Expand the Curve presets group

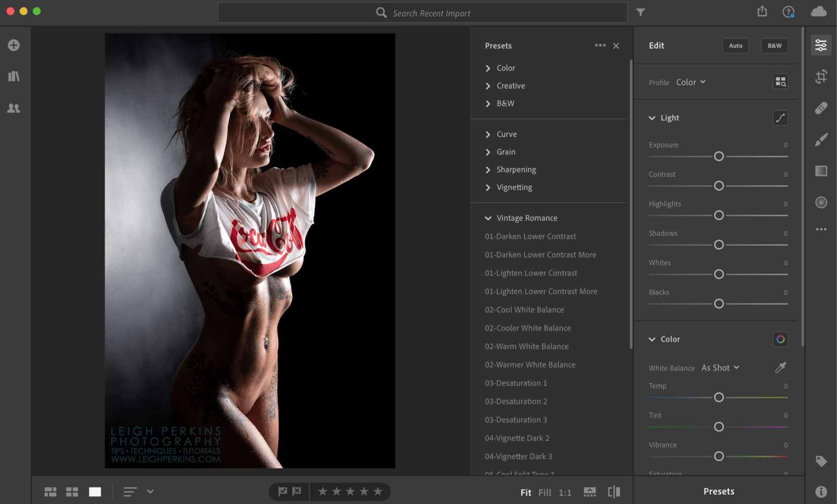[501, 134]
